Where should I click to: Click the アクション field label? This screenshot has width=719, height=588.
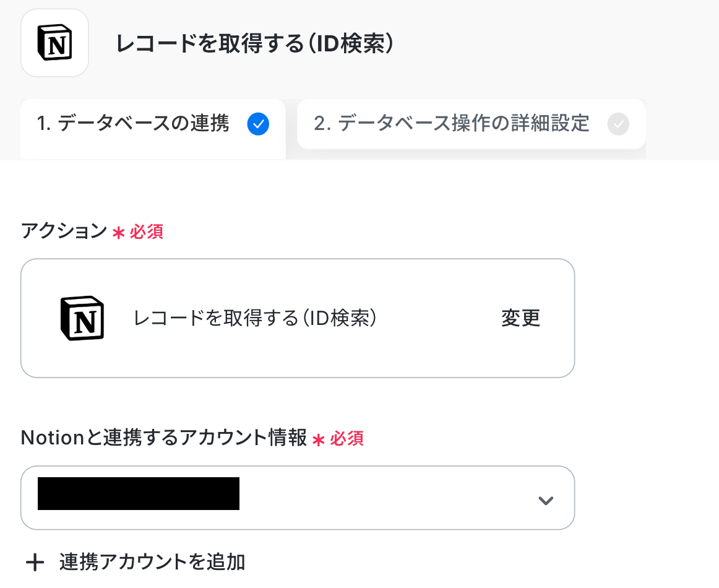[64, 231]
